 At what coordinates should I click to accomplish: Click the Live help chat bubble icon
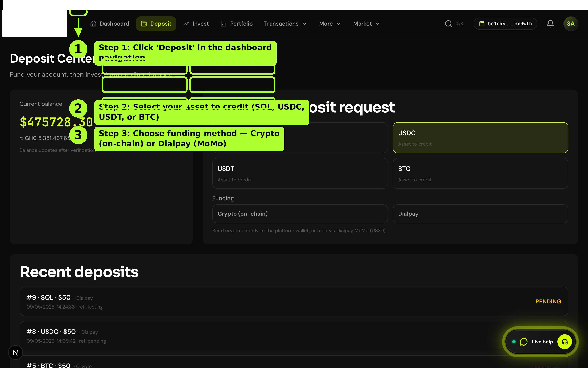(x=523, y=342)
